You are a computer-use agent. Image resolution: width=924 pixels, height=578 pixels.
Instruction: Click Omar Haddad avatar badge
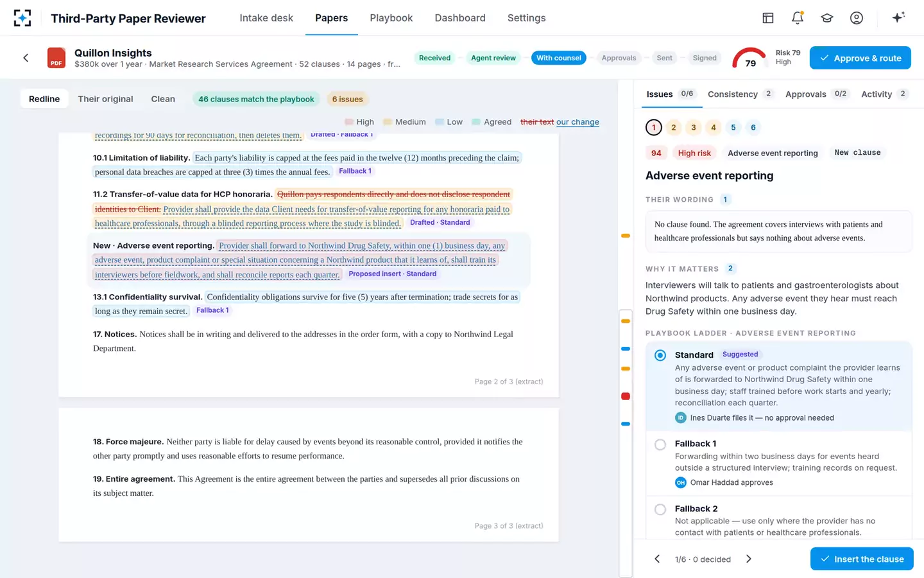click(681, 482)
